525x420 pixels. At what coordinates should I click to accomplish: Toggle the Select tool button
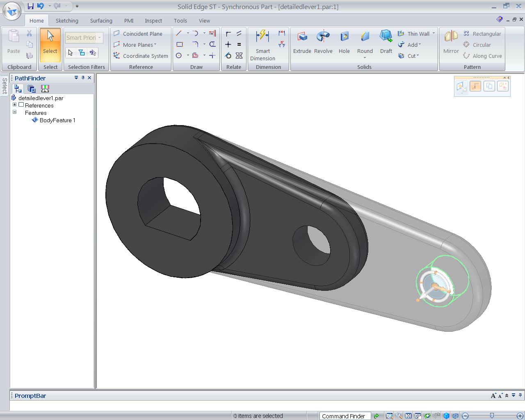(x=50, y=45)
